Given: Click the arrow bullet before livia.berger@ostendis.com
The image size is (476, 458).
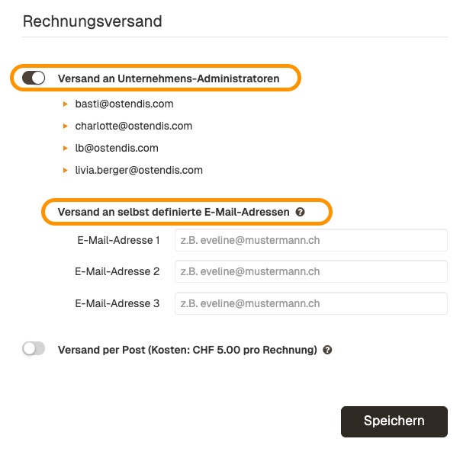Looking at the screenshot, I should coord(66,170).
